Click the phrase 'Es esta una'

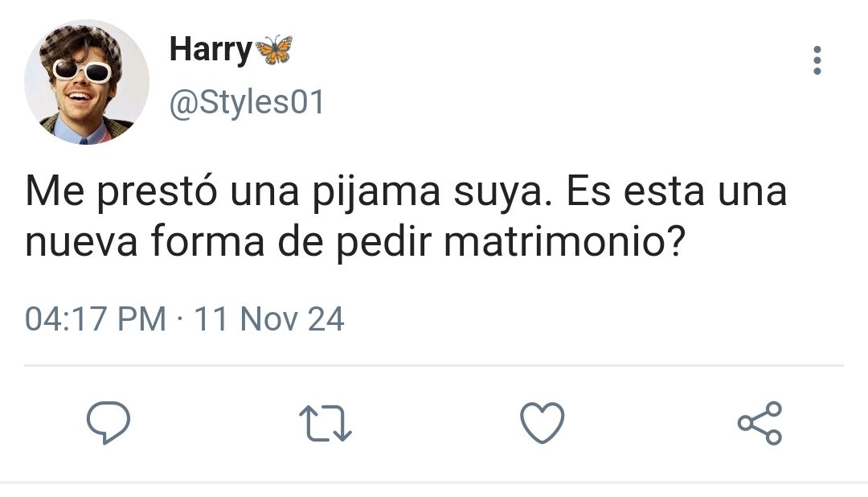click(677, 191)
